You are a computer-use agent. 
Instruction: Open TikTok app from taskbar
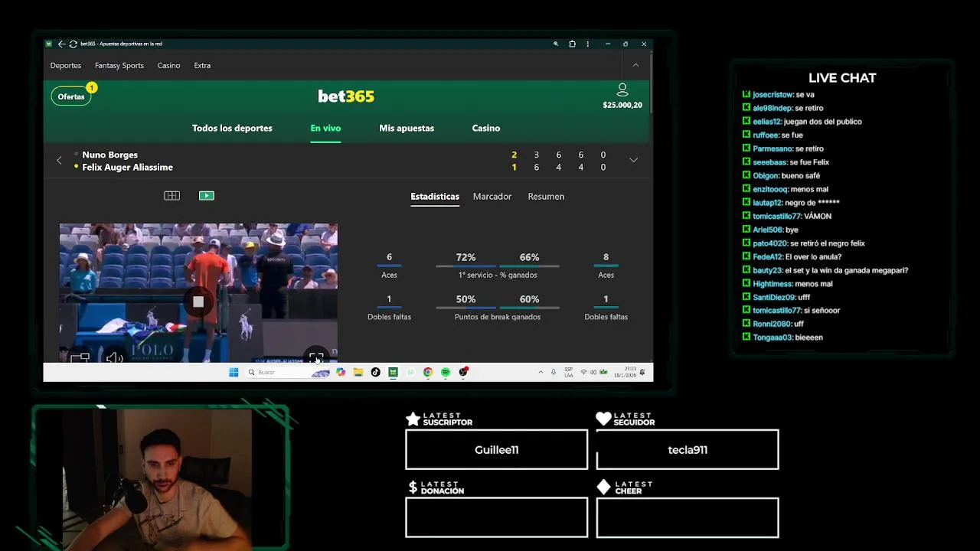[x=375, y=373]
